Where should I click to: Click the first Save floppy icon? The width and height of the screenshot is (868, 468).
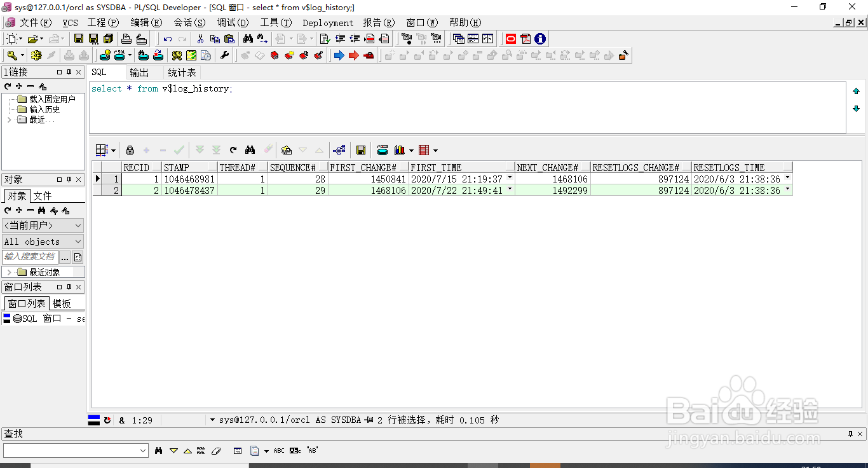coord(79,39)
